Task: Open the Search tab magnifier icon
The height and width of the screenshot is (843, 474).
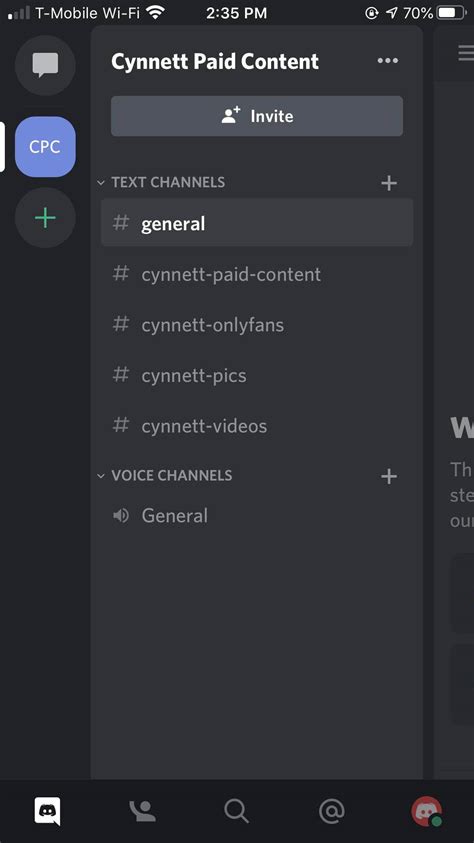Action: (x=236, y=811)
